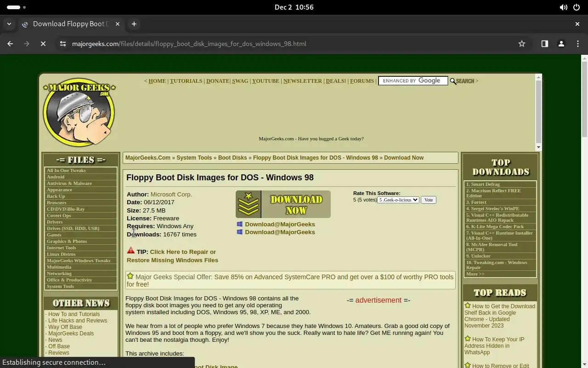
Task: Open Macrium Reflect FREE Edition link
Action: click(494, 193)
